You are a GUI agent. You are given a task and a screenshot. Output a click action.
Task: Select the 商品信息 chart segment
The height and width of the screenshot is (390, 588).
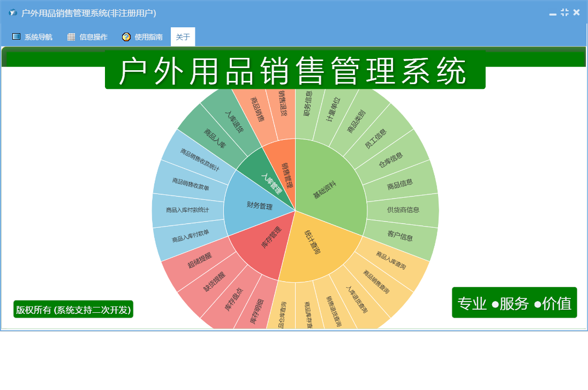click(x=399, y=184)
